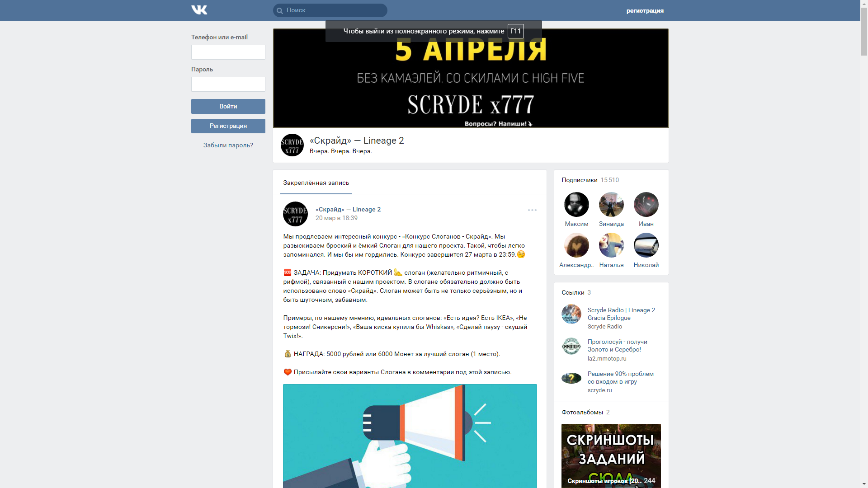868x488 pixels.
Task: Click the Регистрация button in sidebar
Action: pyautogui.click(x=228, y=126)
